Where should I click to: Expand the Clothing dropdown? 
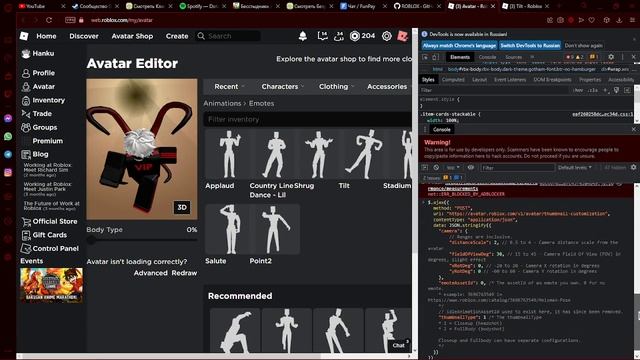[x=336, y=87]
